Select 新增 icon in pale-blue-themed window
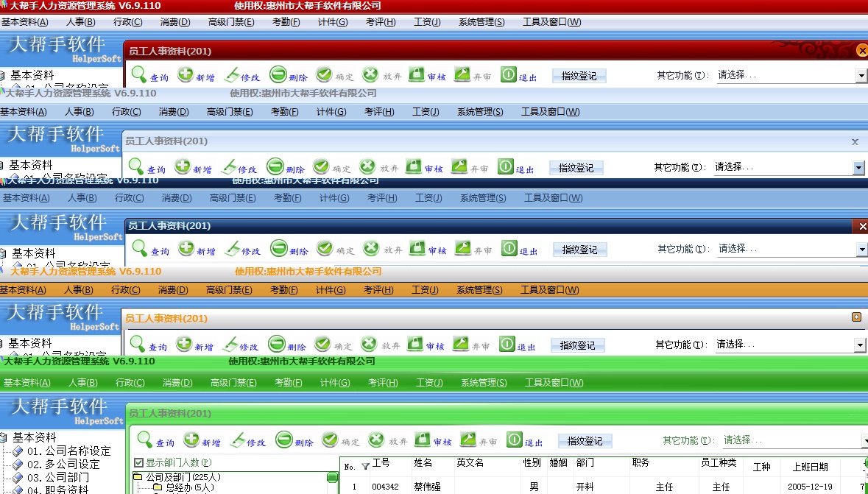This screenshot has height=494, width=868. pos(182,166)
